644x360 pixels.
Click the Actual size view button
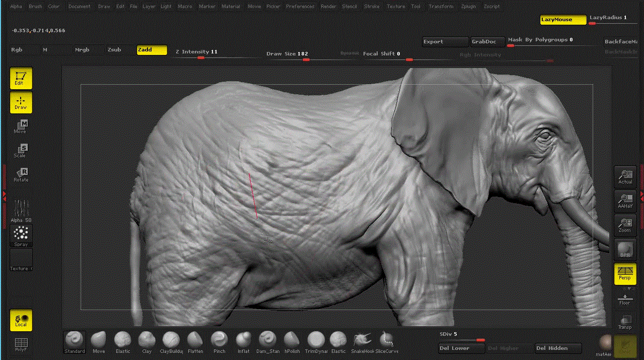pyautogui.click(x=625, y=176)
